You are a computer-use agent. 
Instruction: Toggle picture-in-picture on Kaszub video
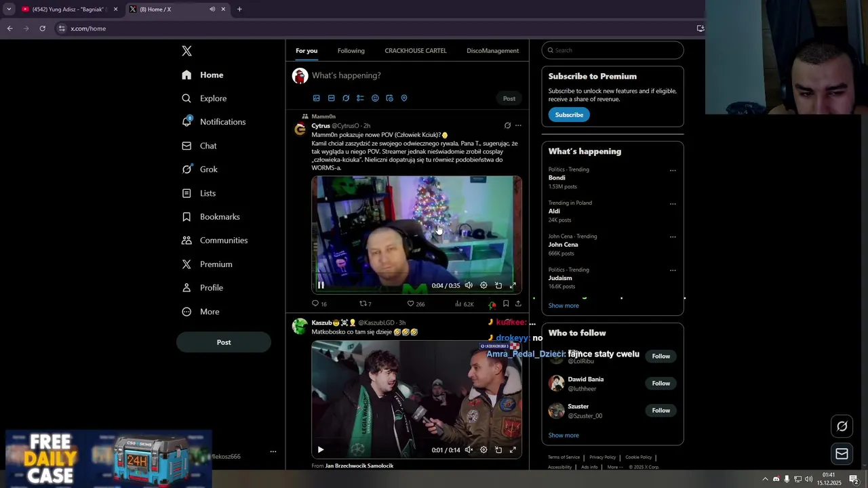[498, 450]
